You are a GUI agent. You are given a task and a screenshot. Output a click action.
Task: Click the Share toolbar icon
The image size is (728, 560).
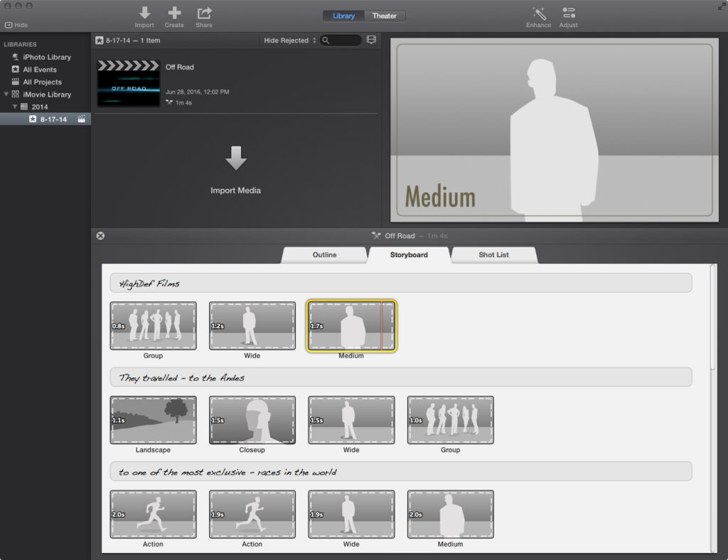click(x=204, y=14)
